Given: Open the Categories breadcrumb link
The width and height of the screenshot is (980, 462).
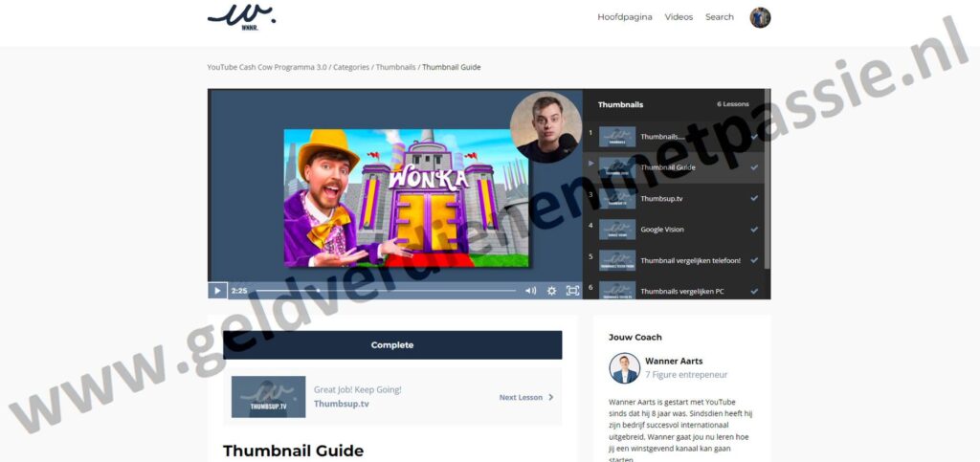Looking at the screenshot, I should point(351,68).
